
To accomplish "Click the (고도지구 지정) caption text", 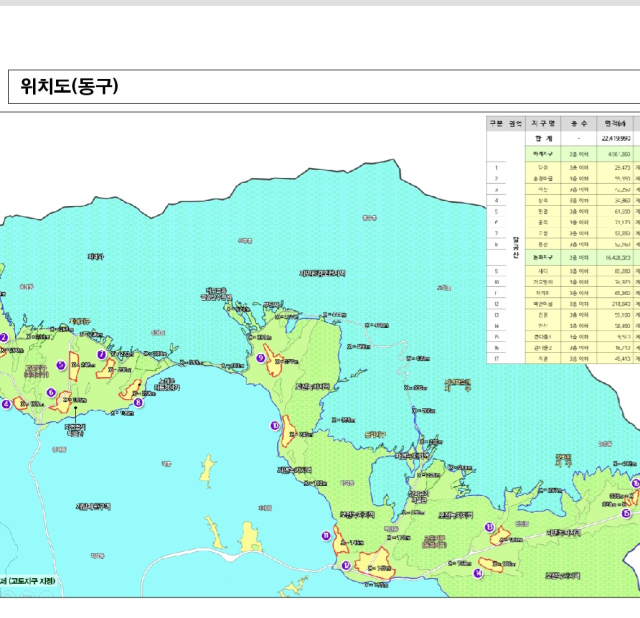I will coord(31,581).
